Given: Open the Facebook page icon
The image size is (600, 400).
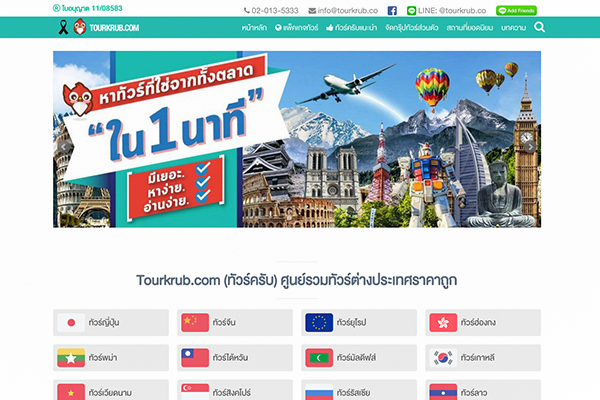Looking at the screenshot, I should pos(392,11).
